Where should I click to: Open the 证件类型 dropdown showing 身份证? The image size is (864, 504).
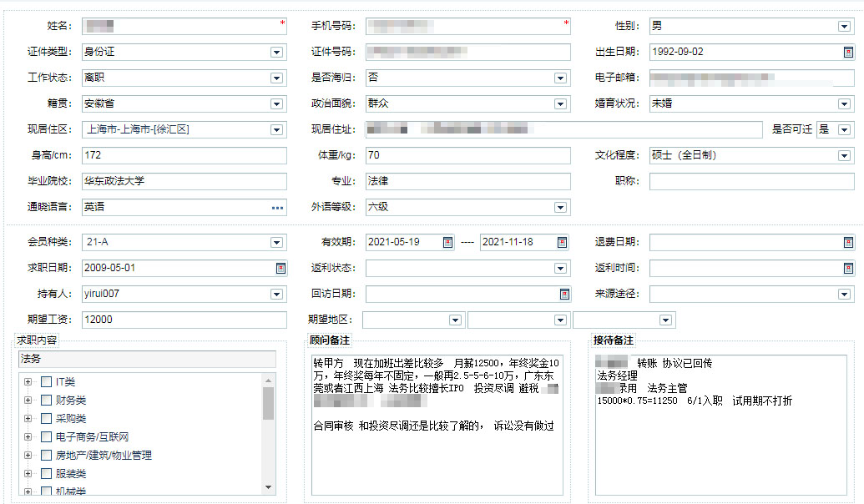[276, 52]
